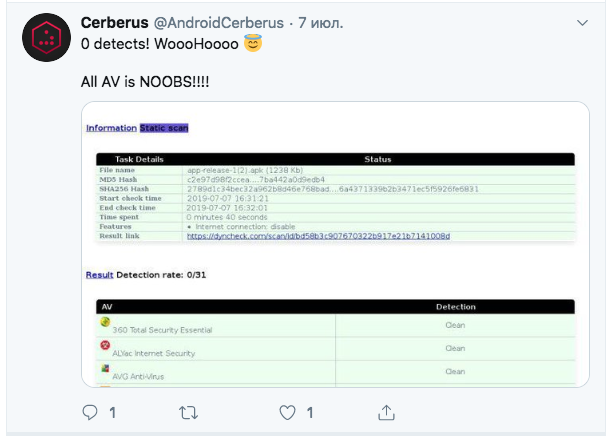Open the Cerberus display name link
Viewport: 609px width, 436px height.
115,22
